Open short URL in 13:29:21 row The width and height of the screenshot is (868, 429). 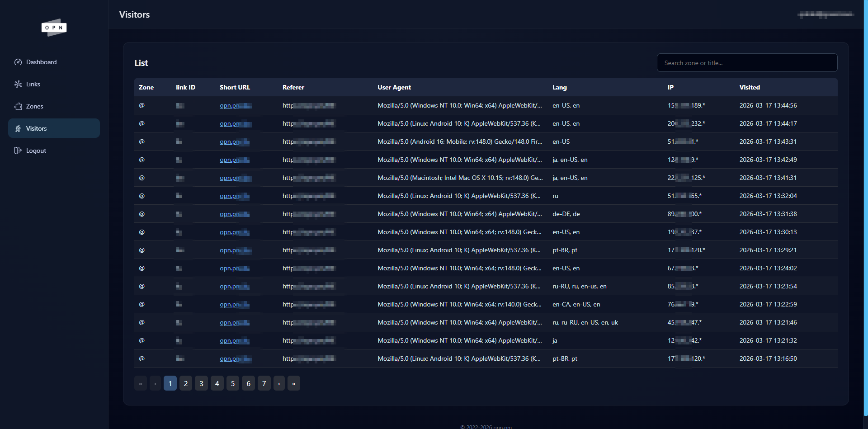pyautogui.click(x=236, y=250)
